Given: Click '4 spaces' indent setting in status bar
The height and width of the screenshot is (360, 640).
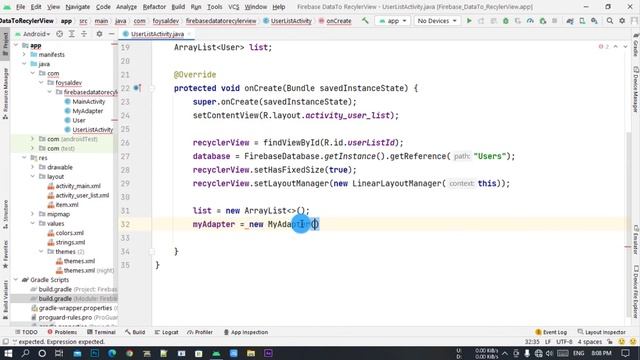Looking at the screenshot, I should 589,342.
